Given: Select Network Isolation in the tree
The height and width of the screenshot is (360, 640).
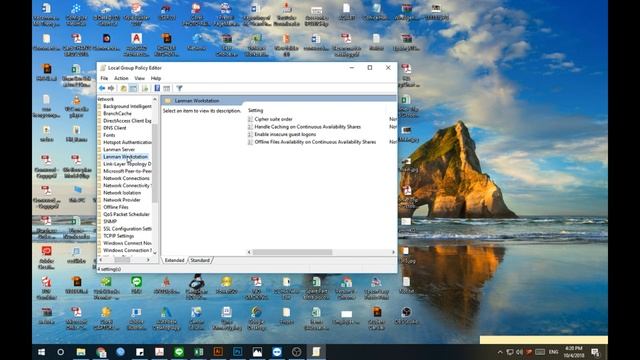Looking at the screenshot, I should 122,193.
